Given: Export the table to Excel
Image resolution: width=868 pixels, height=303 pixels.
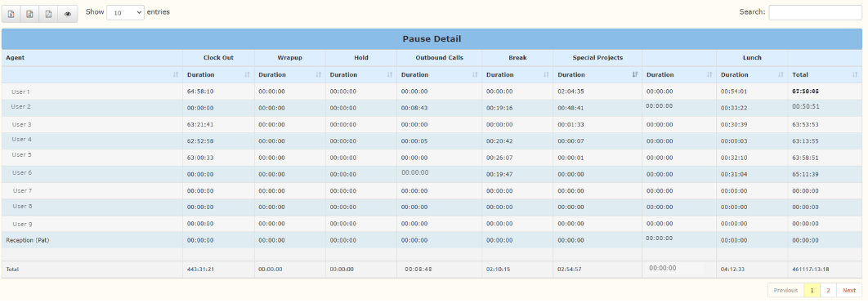Looking at the screenshot, I should [x=11, y=14].
